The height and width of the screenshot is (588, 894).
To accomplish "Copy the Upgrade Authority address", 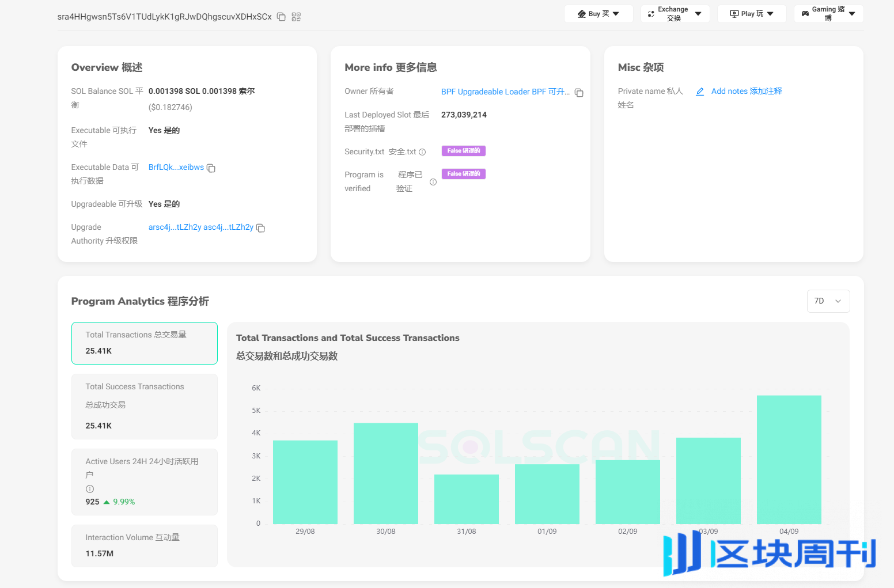I will coord(260,228).
